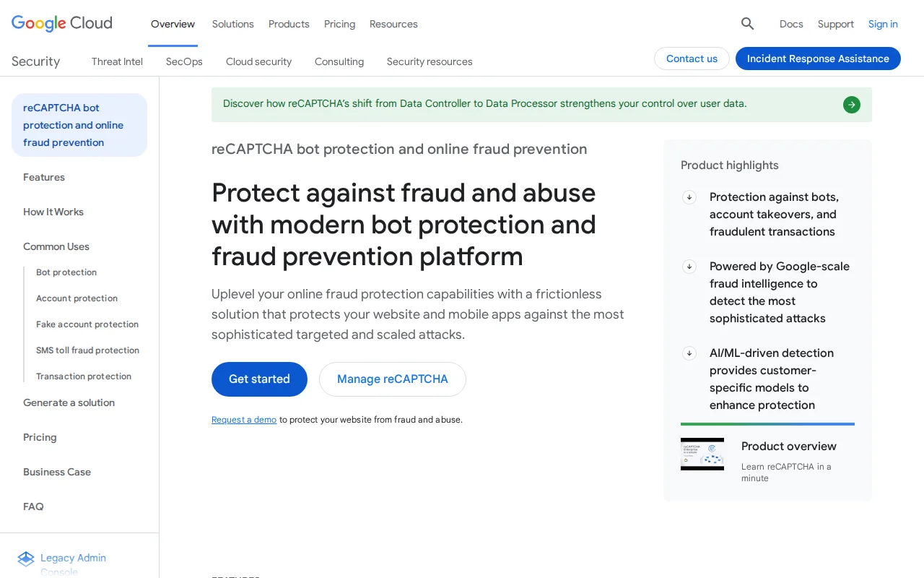This screenshot has height=578, width=924.
Task: Expand the Resources navigation menu
Action: [393, 24]
